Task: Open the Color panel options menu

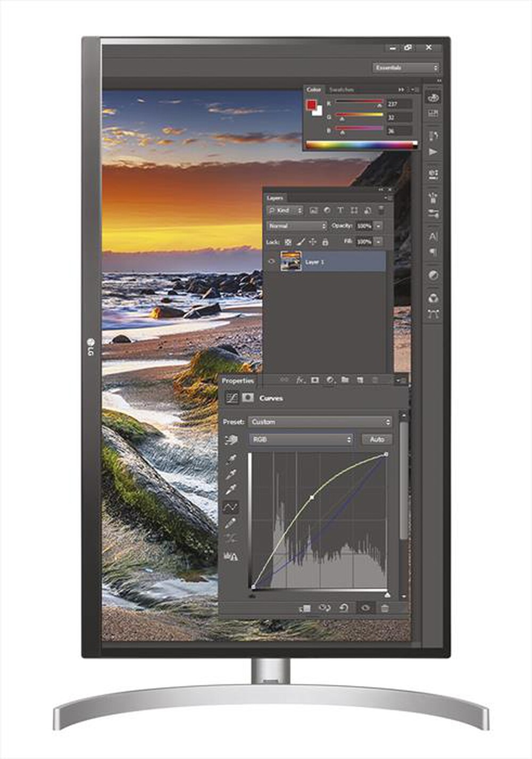Action: 414,89
